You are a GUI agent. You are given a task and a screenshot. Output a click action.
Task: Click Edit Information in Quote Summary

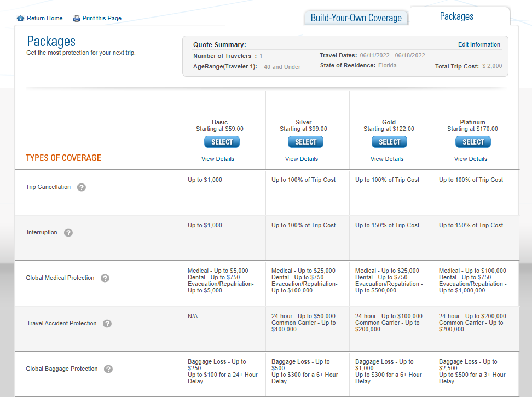point(479,44)
